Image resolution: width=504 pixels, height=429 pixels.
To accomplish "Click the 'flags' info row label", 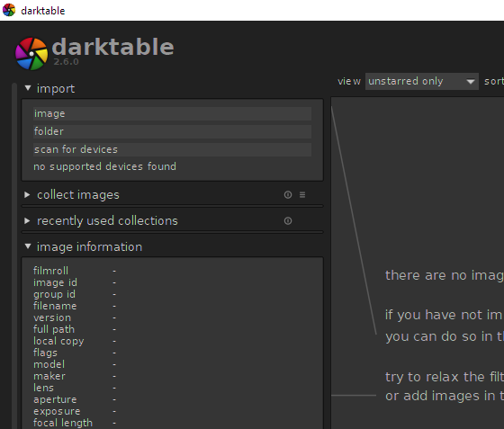I will pos(45,353).
